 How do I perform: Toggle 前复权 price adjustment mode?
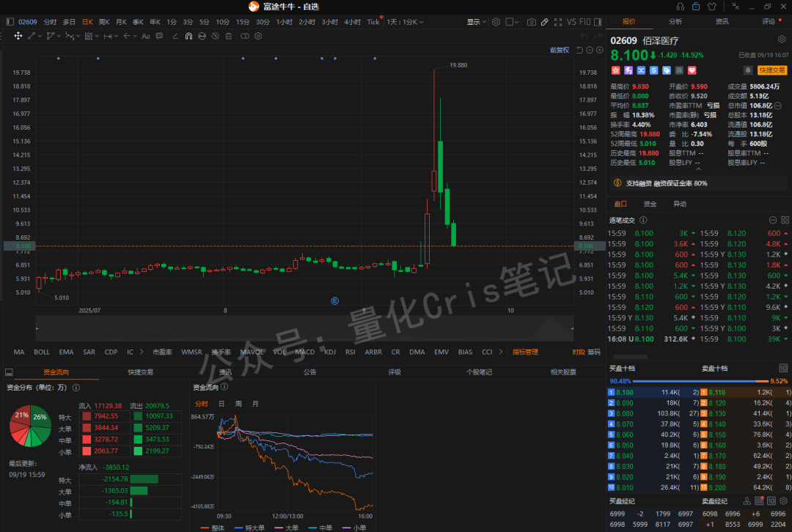[559, 49]
